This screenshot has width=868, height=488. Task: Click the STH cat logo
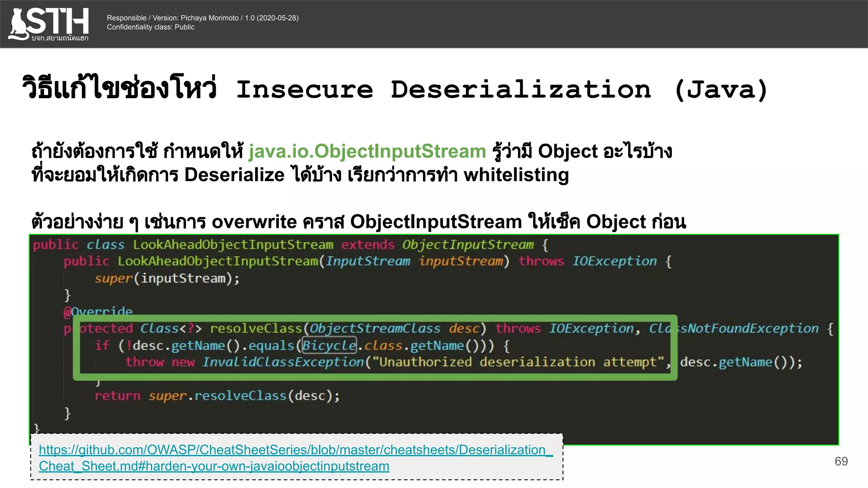coord(48,24)
